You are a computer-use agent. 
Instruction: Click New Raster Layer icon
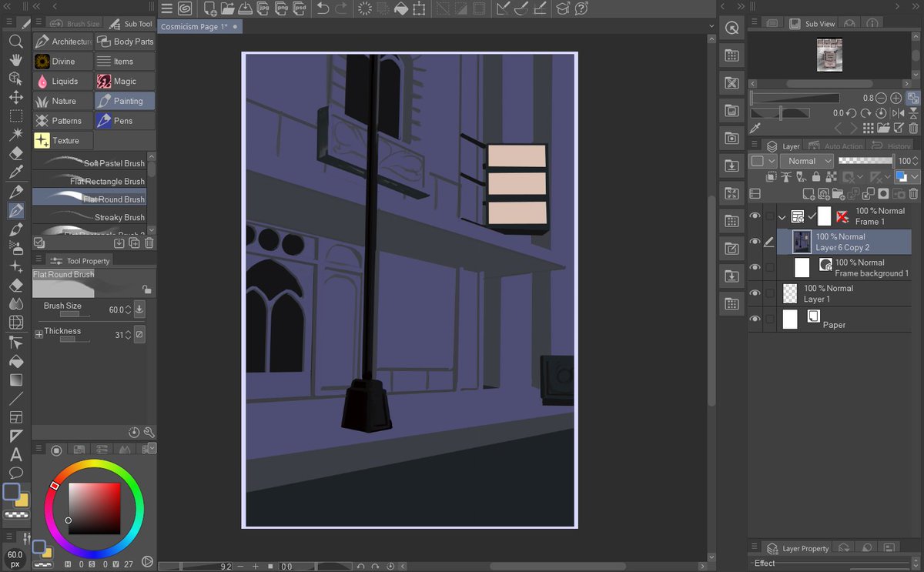point(808,194)
